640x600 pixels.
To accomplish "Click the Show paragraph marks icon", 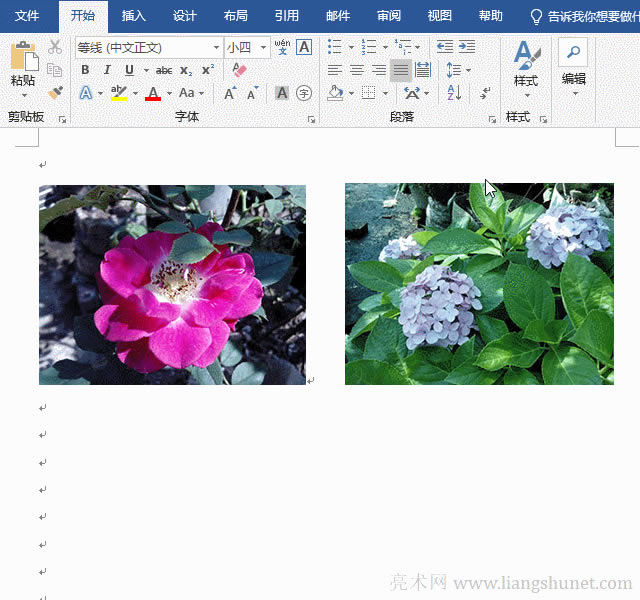I will 485,93.
